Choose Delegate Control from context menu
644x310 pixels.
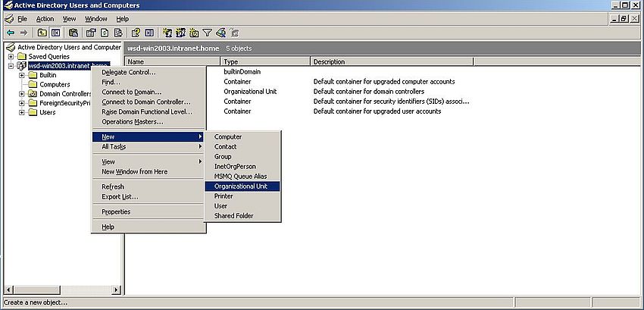pyautogui.click(x=129, y=72)
